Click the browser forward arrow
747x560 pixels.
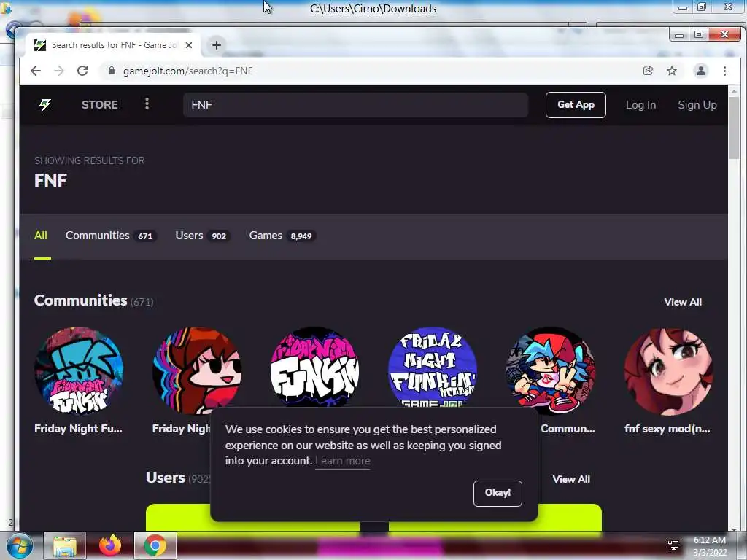click(59, 71)
